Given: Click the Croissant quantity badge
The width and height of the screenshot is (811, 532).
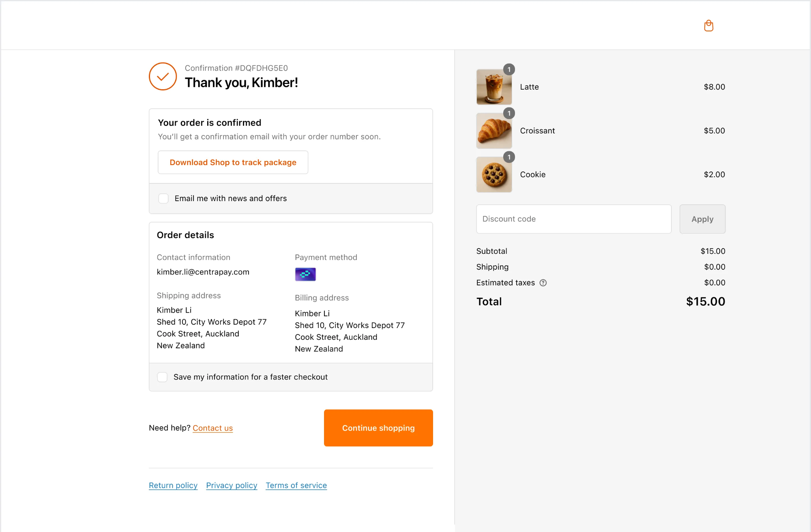Looking at the screenshot, I should [x=509, y=113].
